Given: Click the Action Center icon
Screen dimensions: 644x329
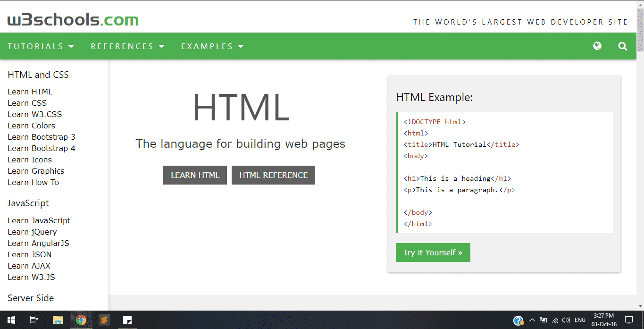Looking at the screenshot, I should pyautogui.click(x=629, y=320).
